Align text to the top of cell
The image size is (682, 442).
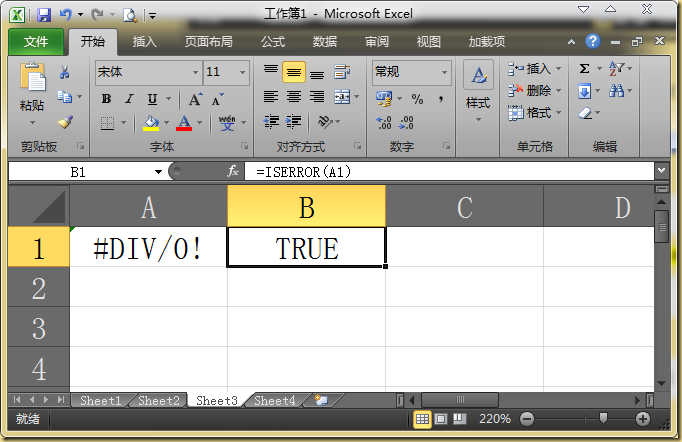[x=271, y=70]
